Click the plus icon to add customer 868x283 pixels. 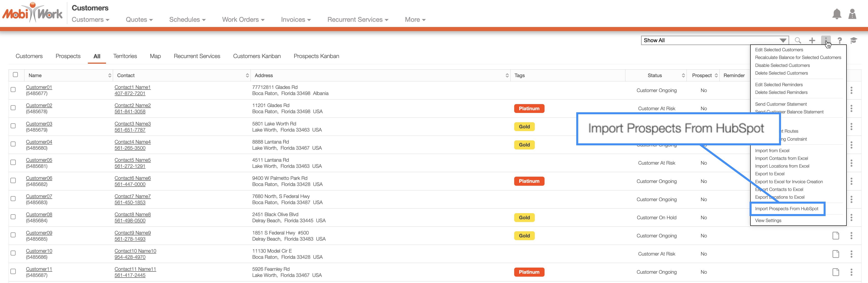pyautogui.click(x=812, y=40)
